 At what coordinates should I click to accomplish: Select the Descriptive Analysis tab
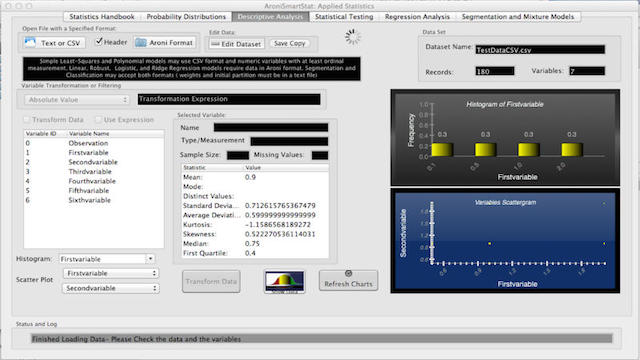[x=271, y=17]
